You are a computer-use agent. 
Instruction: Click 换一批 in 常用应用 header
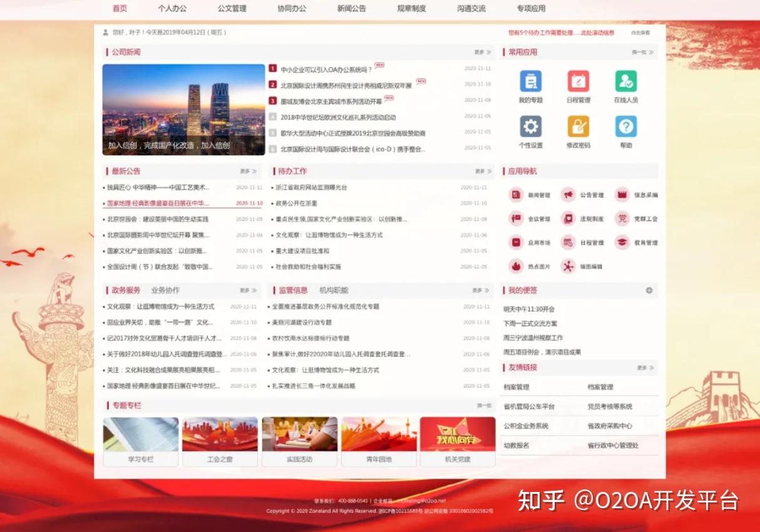click(x=643, y=53)
